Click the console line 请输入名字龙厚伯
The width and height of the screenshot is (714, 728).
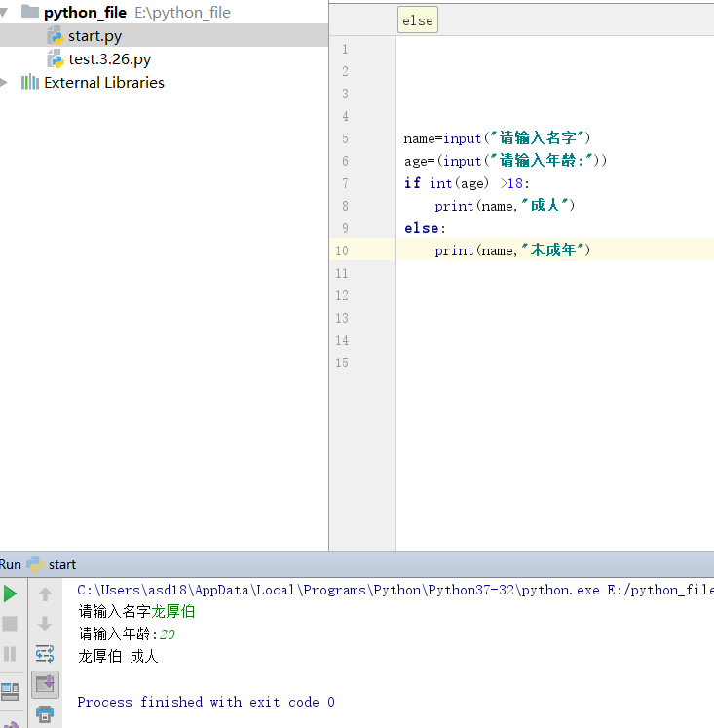(136, 611)
